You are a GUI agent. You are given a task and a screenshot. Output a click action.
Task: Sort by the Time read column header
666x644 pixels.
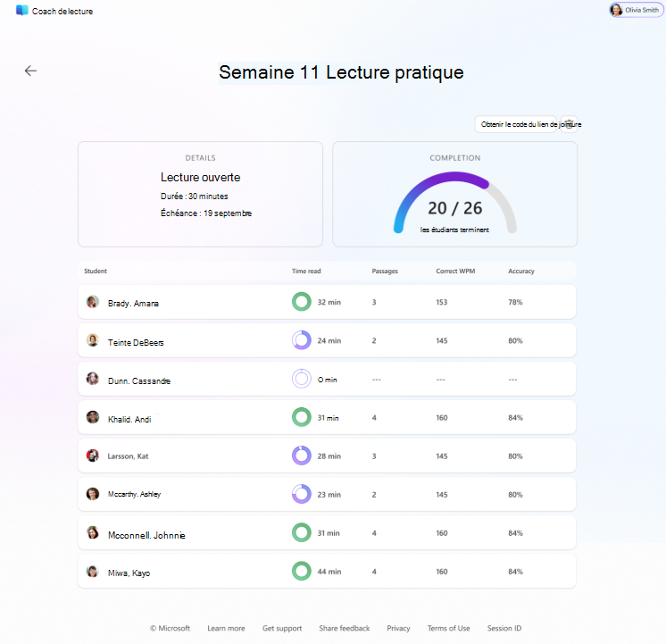point(306,271)
